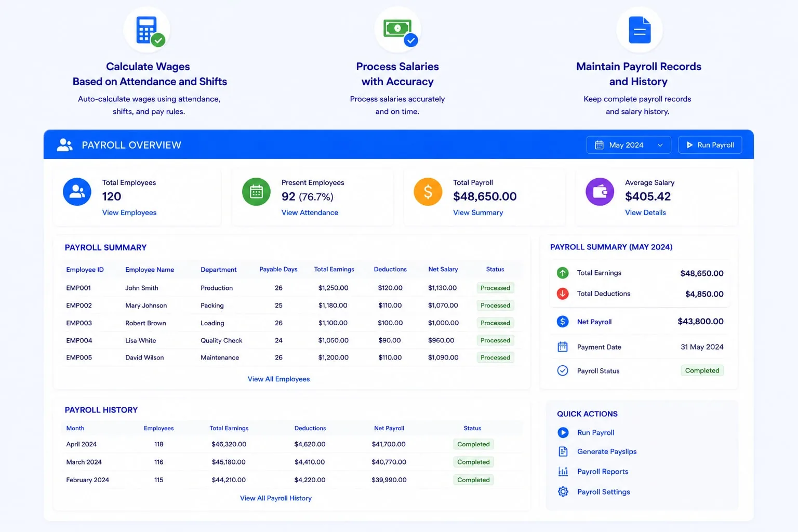Click the name Mary Johnson

click(x=146, y=305)
